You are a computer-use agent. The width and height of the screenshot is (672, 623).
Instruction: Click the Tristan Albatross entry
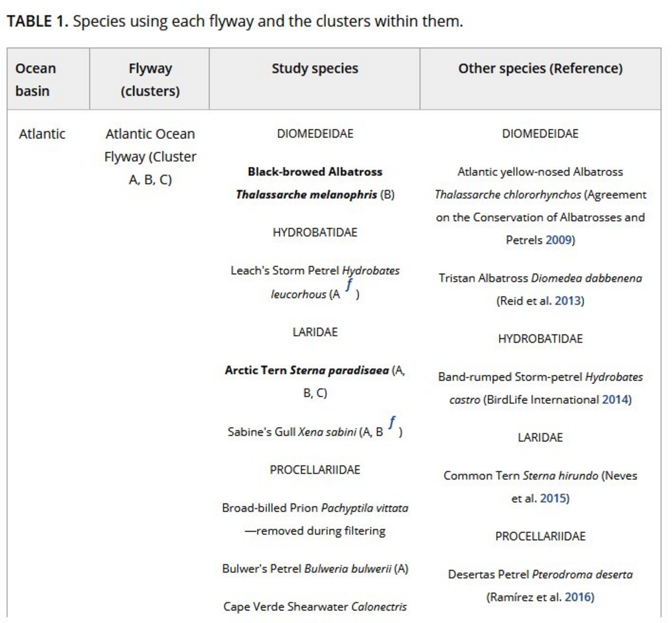pyautogui.click(x=540, y=279)
